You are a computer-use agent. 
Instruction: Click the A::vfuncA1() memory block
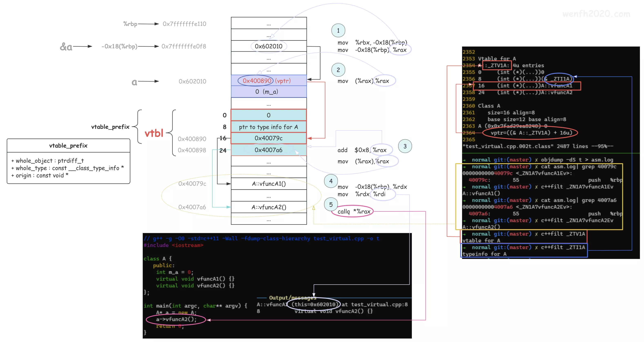click(269, 184)
